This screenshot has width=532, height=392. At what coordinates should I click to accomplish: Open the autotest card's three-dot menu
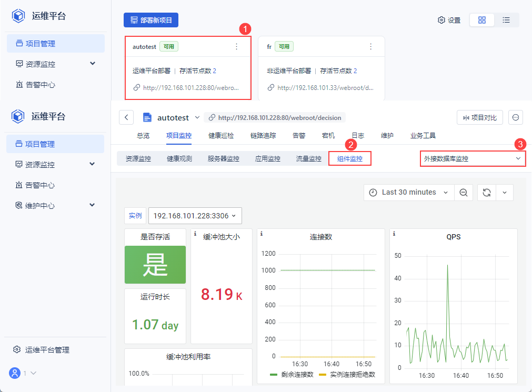point(236,46)
